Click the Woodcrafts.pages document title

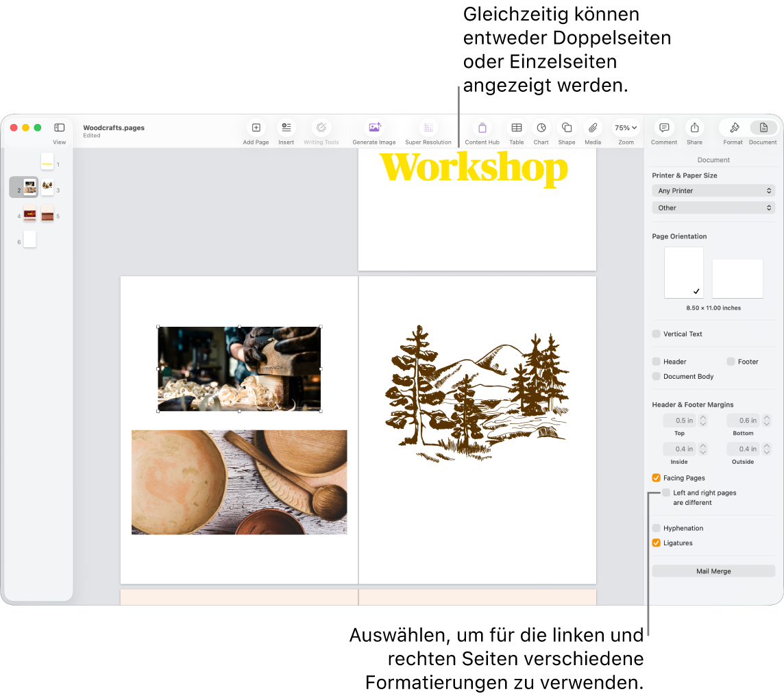pos(114,128)
